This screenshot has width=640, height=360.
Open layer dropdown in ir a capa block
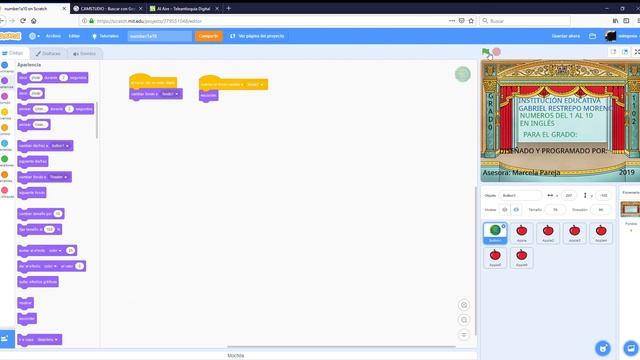point(48,340)
